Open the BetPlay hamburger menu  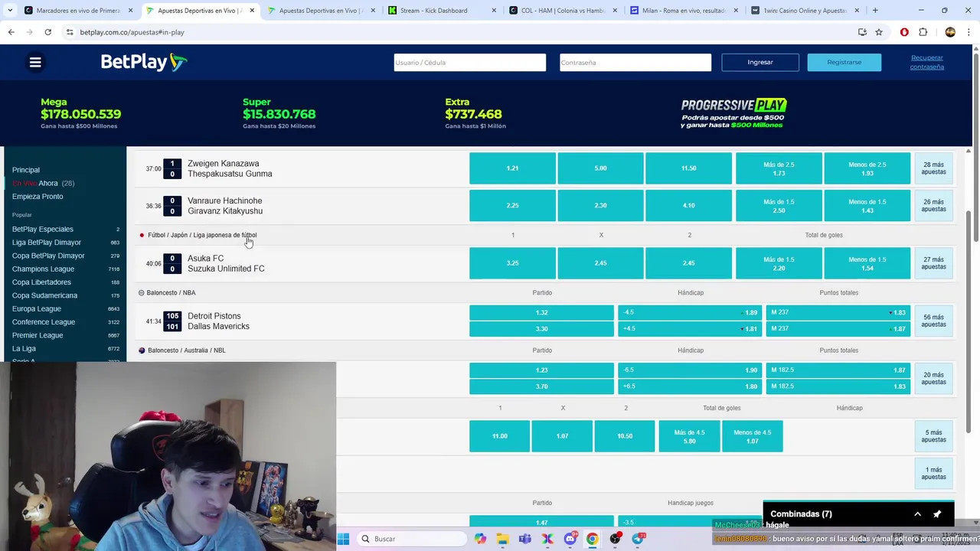pos(35,62)
